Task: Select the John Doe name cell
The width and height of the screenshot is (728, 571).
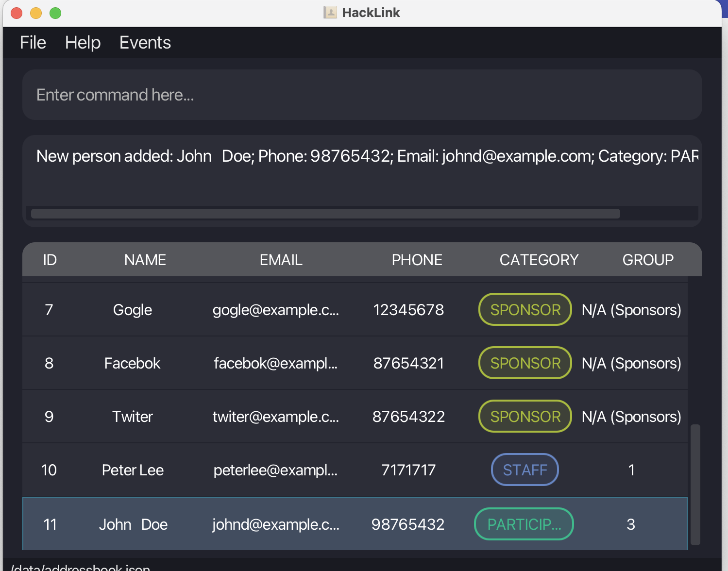Action: coord(133,524)
